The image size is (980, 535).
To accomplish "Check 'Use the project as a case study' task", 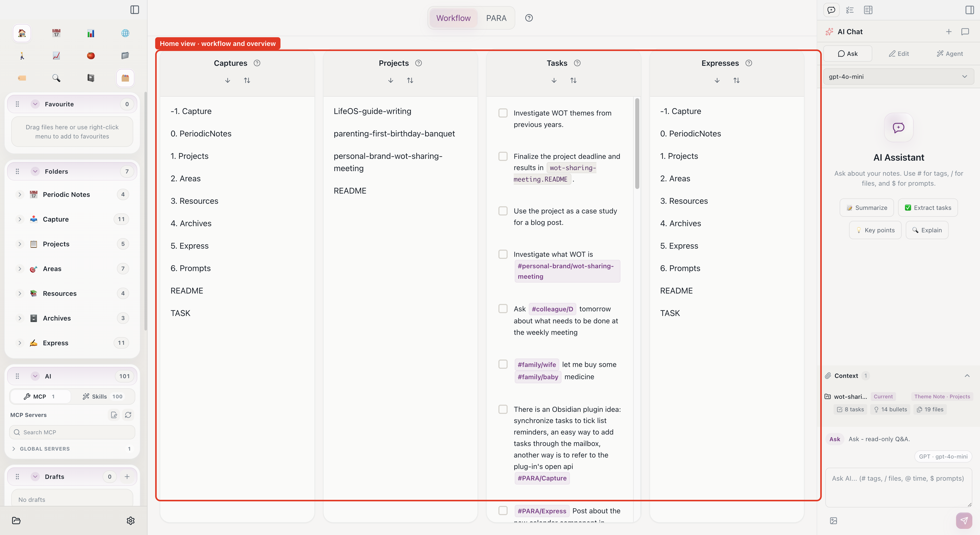I will [503, 211].
